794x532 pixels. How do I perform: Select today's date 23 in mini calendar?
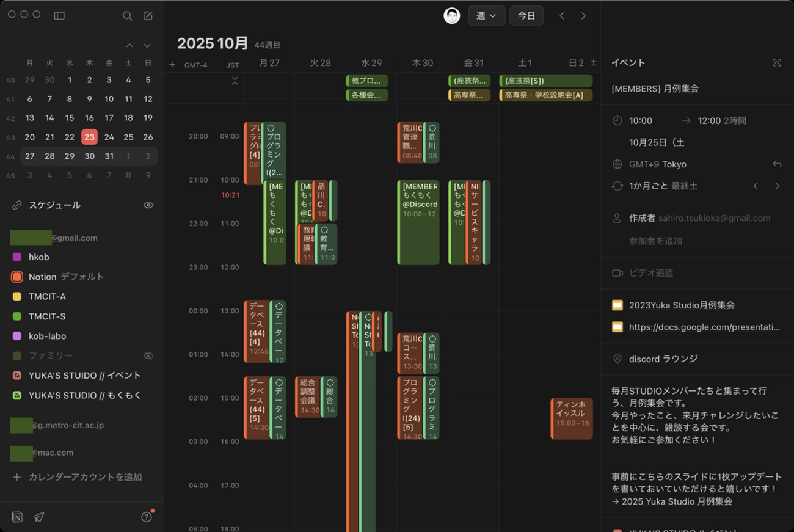[89, 137]
